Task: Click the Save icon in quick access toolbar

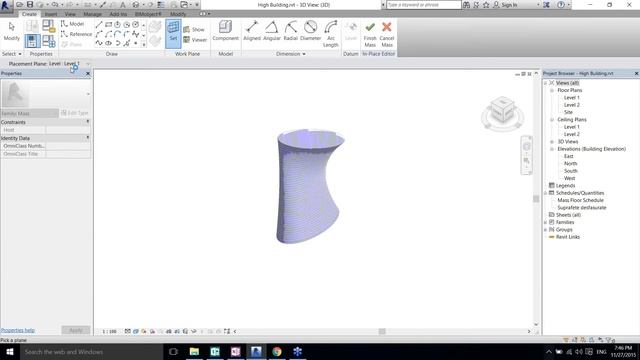Action: (x=30, y=4)
